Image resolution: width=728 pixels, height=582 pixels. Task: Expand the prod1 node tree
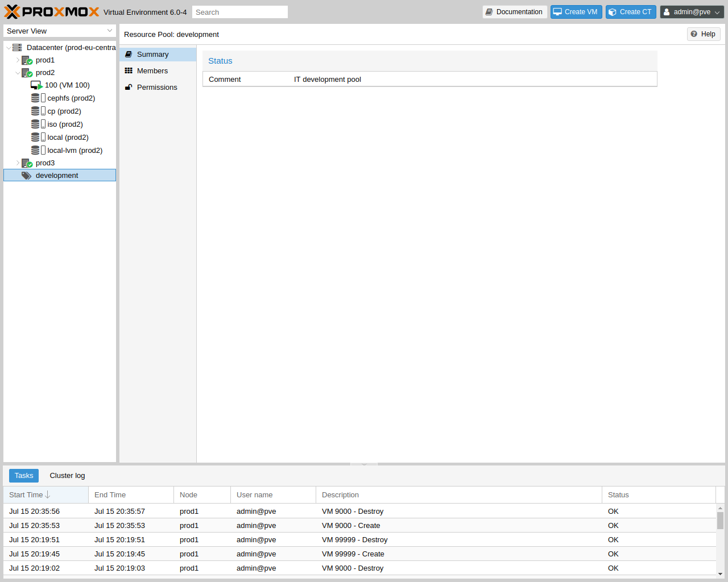pos(18,60)
